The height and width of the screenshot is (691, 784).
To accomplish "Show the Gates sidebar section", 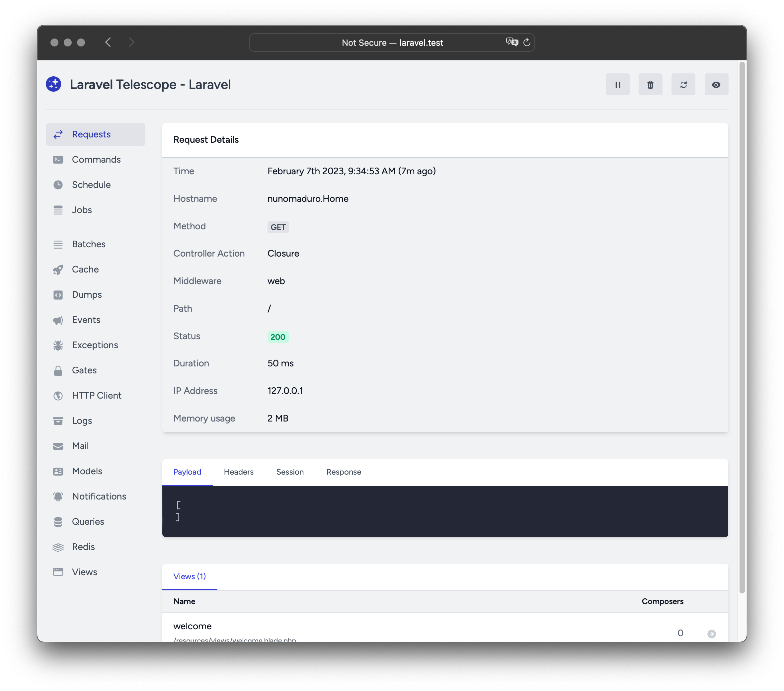I will pyautogui.click(x=84, y=370).
